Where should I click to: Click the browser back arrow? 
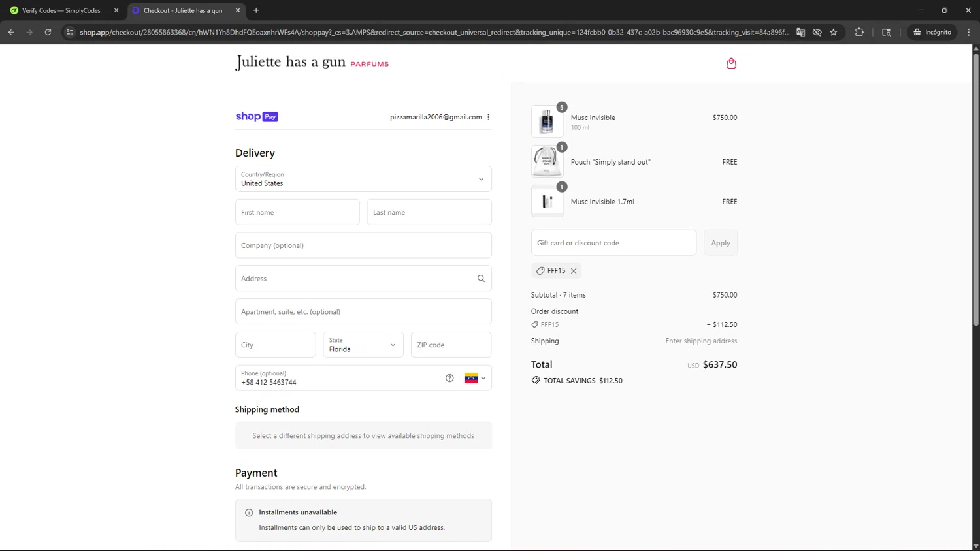tap(11, 32)
